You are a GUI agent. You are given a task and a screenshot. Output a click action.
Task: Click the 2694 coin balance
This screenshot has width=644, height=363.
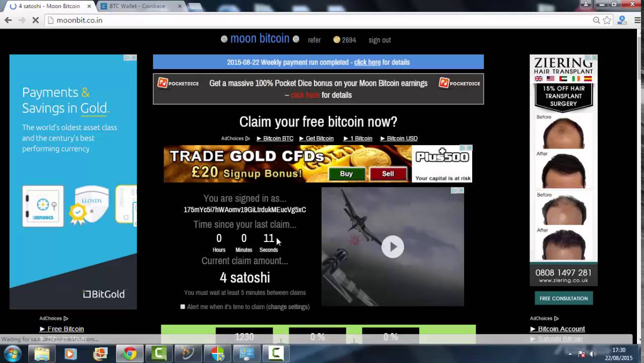349,40
